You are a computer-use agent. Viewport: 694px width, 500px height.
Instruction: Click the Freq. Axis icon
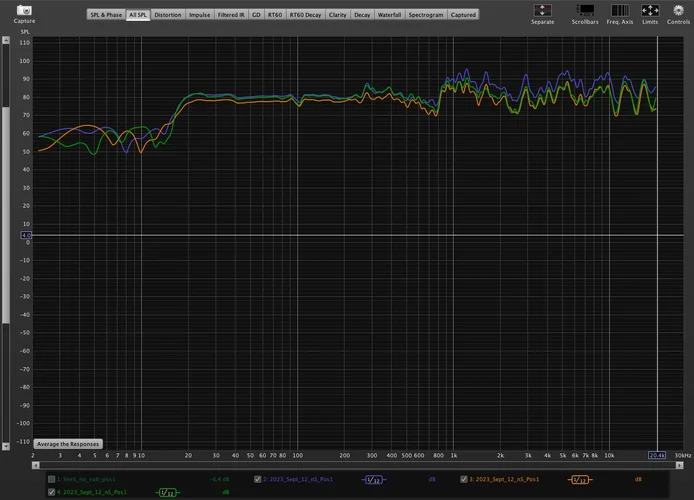pos(619,10)
